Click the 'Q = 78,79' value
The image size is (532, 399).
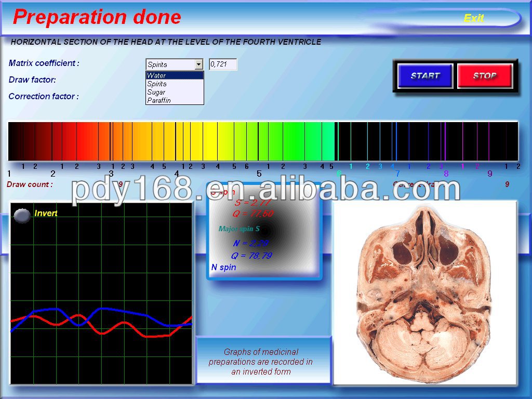pyautogui.click(x=251, y=256)
